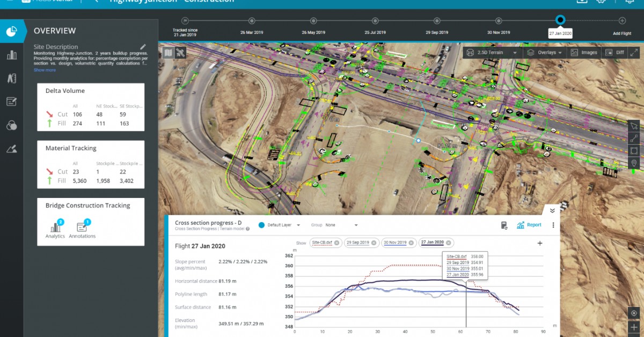Open the cross section Report
This screenshot has width=644, height=337.
coord(529,225)
